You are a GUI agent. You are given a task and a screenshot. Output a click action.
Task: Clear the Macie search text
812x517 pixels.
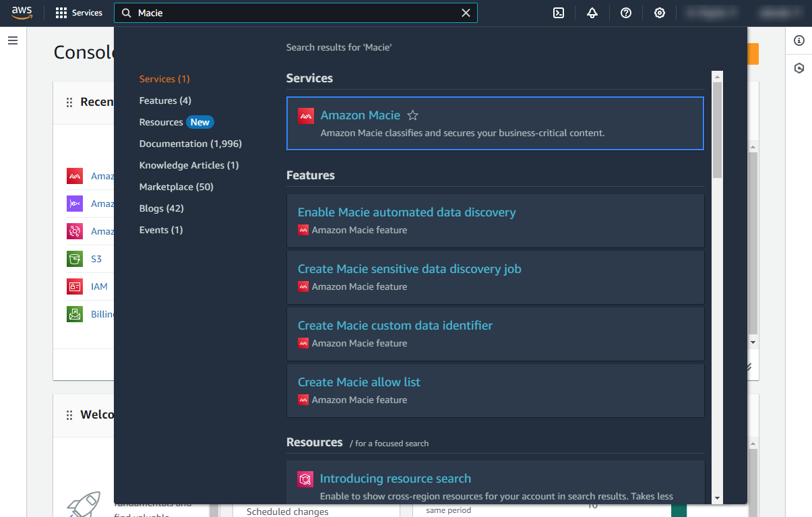[466, 13]
